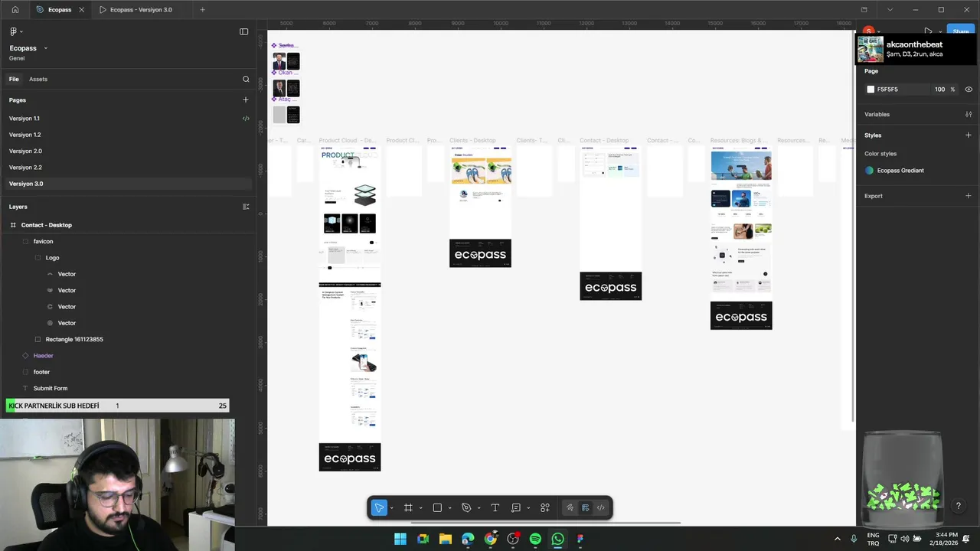This screenshot has width=980, height=551.
Task: Open Frame tool options dropdown
Action: [x=420, y=508]
